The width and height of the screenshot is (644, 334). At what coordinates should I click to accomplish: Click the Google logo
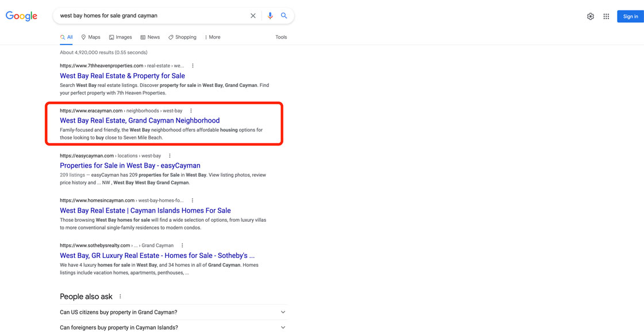point(21,16)
